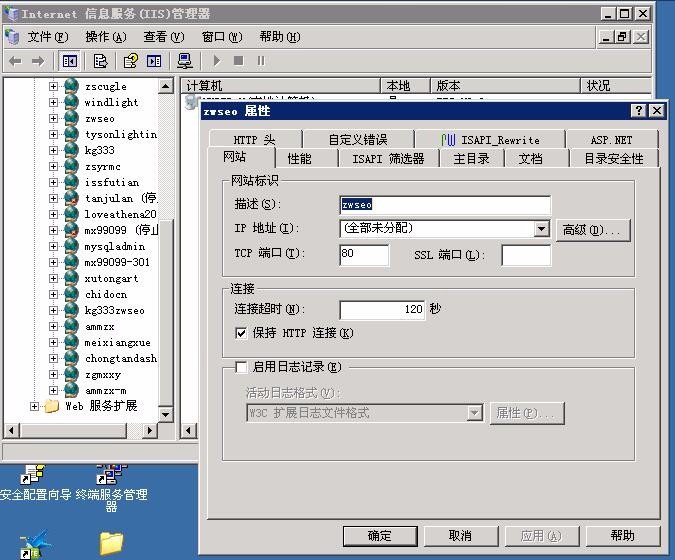Click the ISAPI_Rewrite tab icon
675x560 pixels.
[x=449, y=139]
